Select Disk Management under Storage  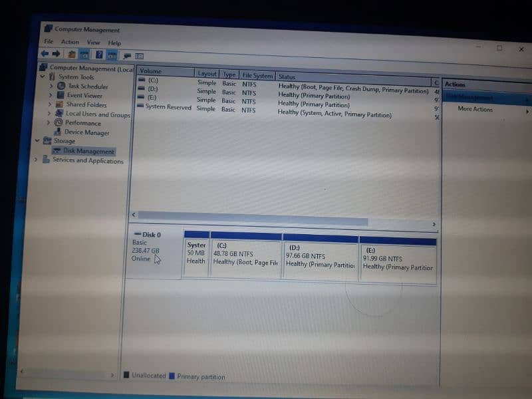[x=88, y=151]
